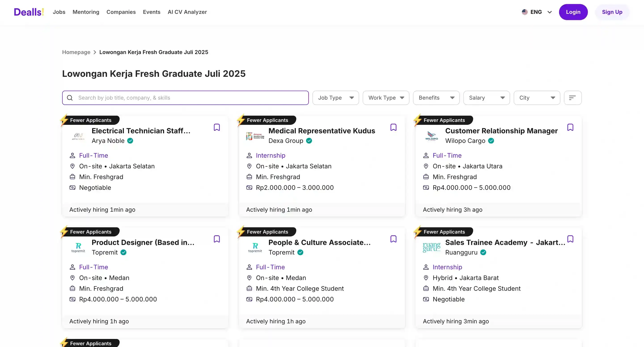Expand the ENG language chevron
This screenshot has width=644, height=347.
coord(549,12)
